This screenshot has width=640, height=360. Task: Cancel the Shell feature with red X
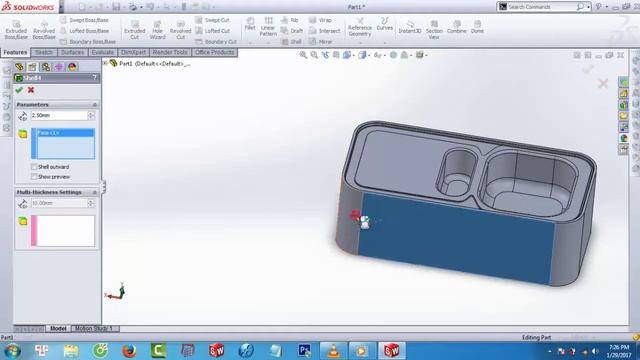point(31,90)
